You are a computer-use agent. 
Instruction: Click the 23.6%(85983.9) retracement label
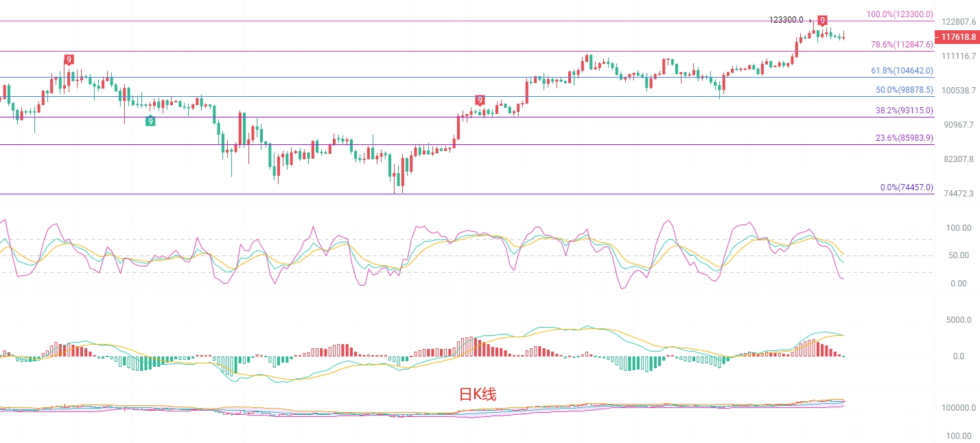[904, 138]
